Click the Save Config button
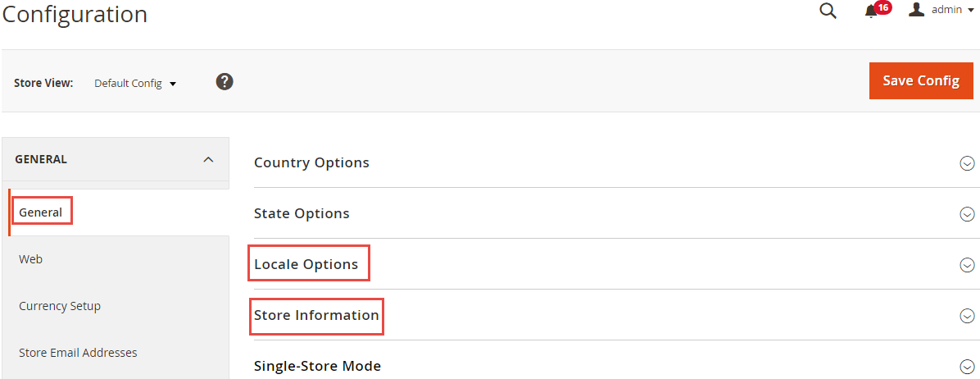This screenshot has height=379, width=980. click(921, 80)
